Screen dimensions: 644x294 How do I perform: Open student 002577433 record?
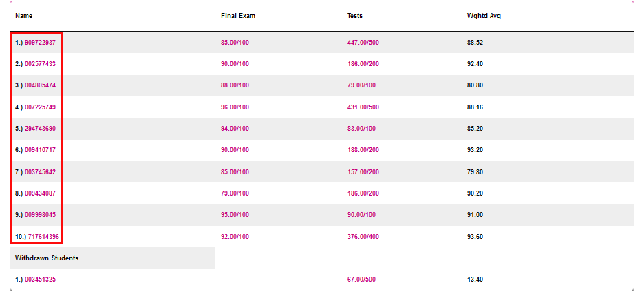(40, 64)
